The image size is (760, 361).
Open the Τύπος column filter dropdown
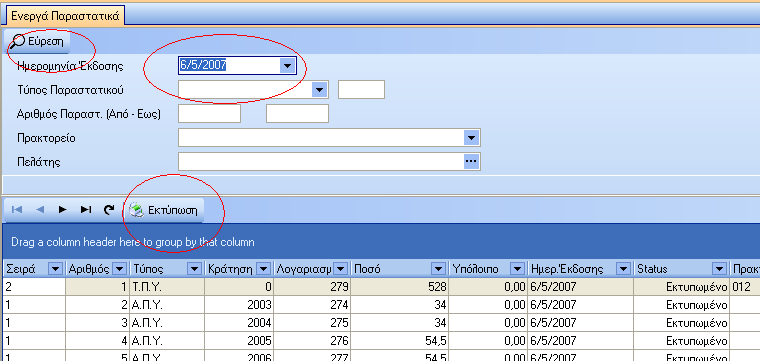[x=194, y=269]
